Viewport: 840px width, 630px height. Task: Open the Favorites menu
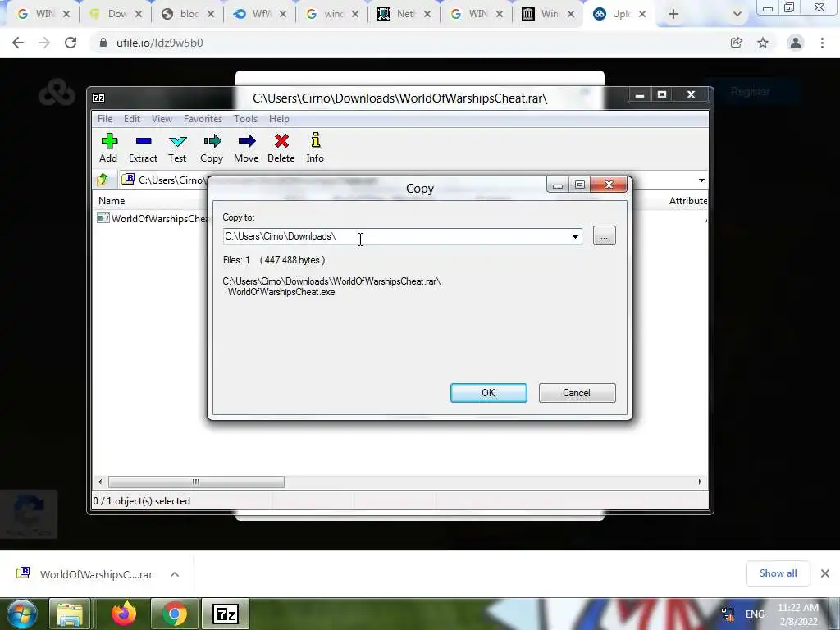pos(203,119)
